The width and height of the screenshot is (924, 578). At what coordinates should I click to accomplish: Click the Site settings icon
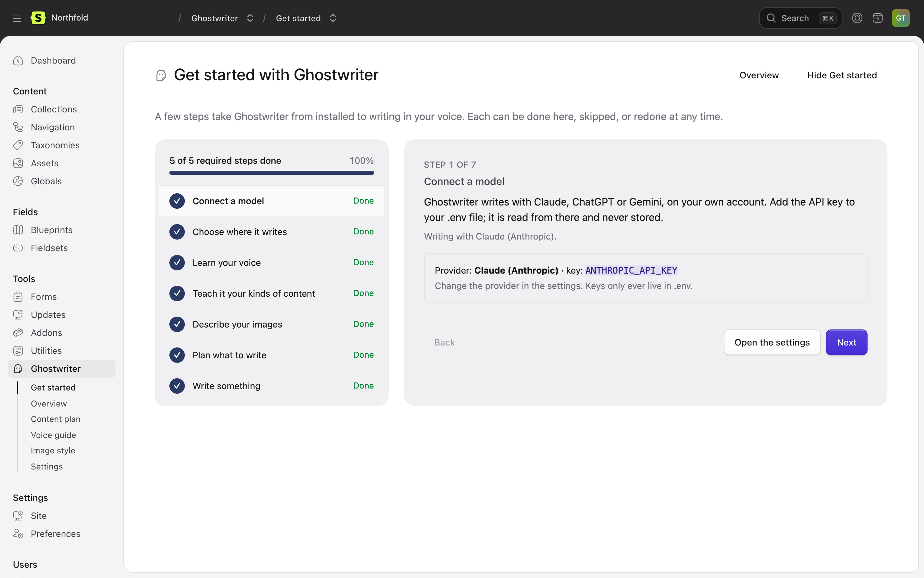point(18,516)
